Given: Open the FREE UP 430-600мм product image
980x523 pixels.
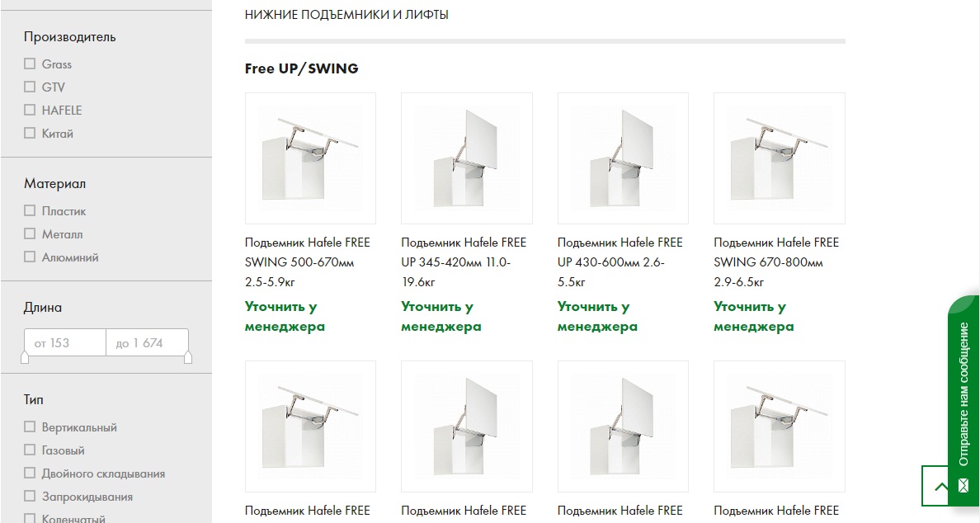Looking at the screenshot, I should point(623,158).
